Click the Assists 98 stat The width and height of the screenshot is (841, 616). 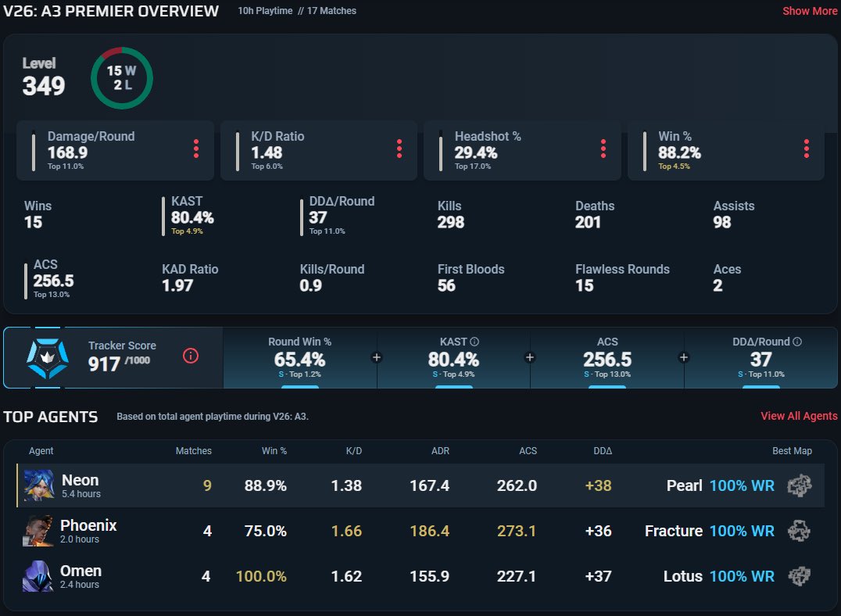pos(734,214)
